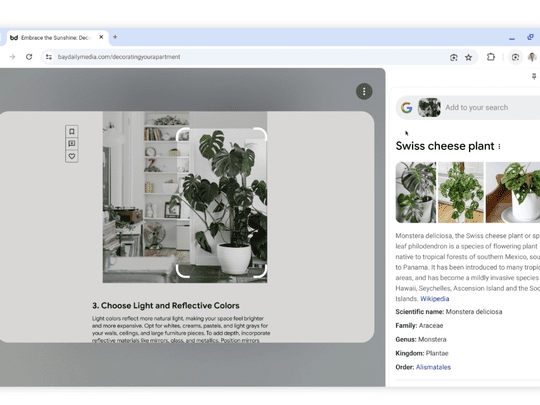The image size is (540, 405).
Task: Click the bookmark icon on the article sidebar
Action: (72, 131)
